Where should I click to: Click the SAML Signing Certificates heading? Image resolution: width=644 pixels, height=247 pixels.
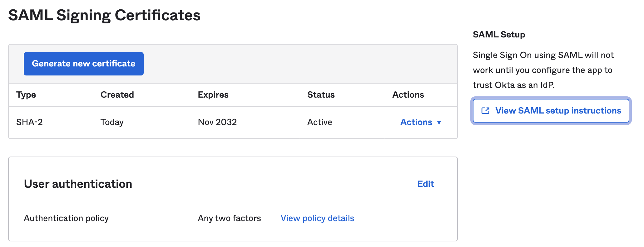coord(104,15)
